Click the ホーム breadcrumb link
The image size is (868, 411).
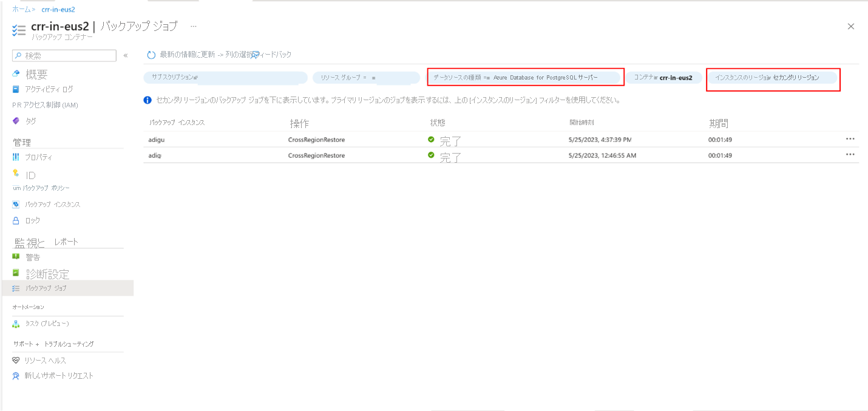coord(21,10)
